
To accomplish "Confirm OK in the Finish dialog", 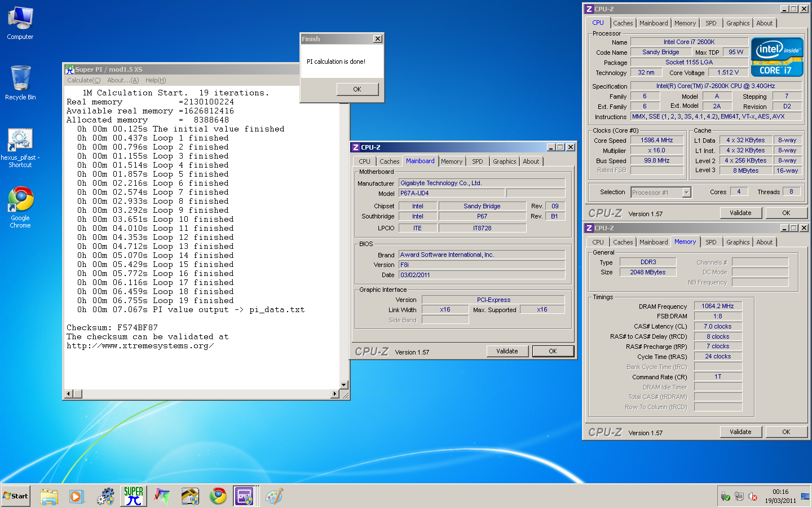I will coord(357,89).
